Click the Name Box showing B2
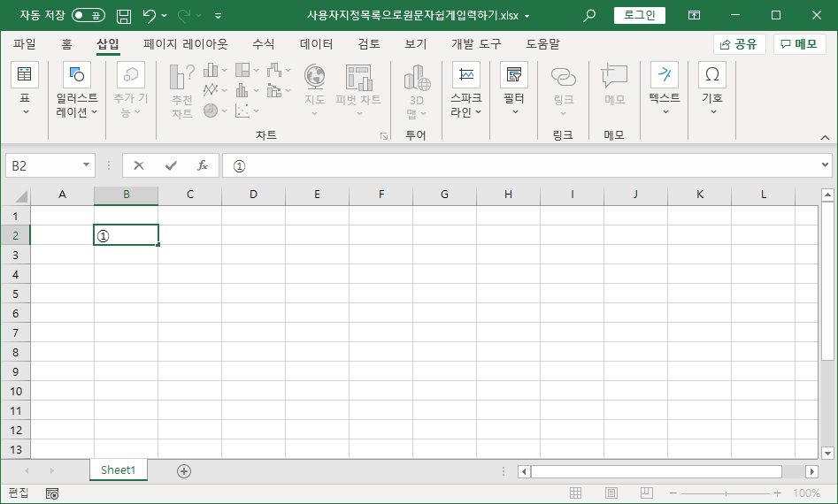This screenshot has width=838, height=504. [x=44, y=165]
